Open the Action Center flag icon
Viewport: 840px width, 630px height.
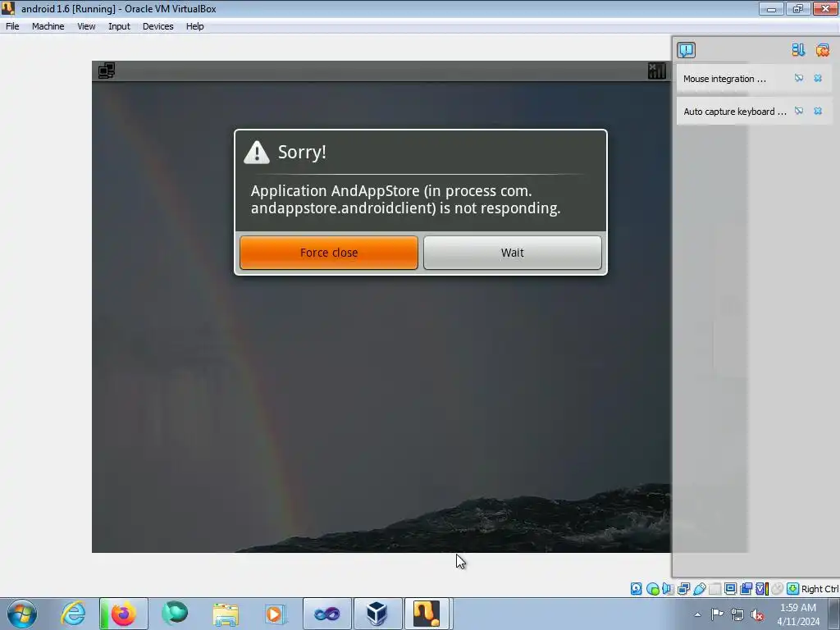click(x=717, y=614)
